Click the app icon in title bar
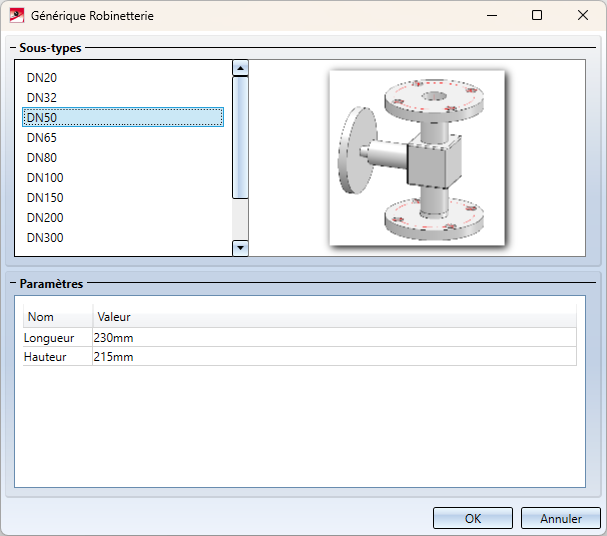The width and height of the screenshot is (607, 536). point(16,16)
